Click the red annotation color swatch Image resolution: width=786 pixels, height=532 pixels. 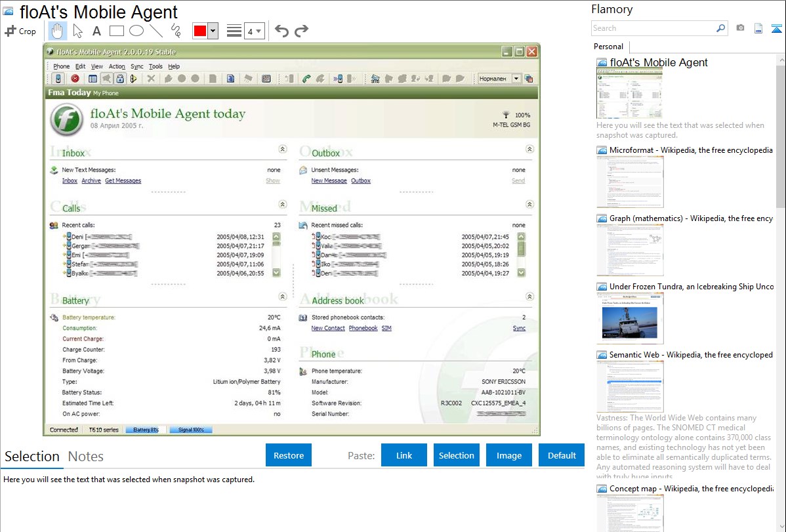pyautogui.click(x=200, y=31)
